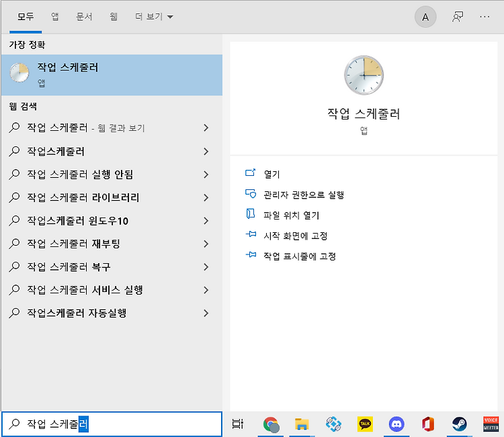The width and height of the screenshot is (504, 437).
Task: Click the 열기 open icon
Action: (x=251, y=173)
